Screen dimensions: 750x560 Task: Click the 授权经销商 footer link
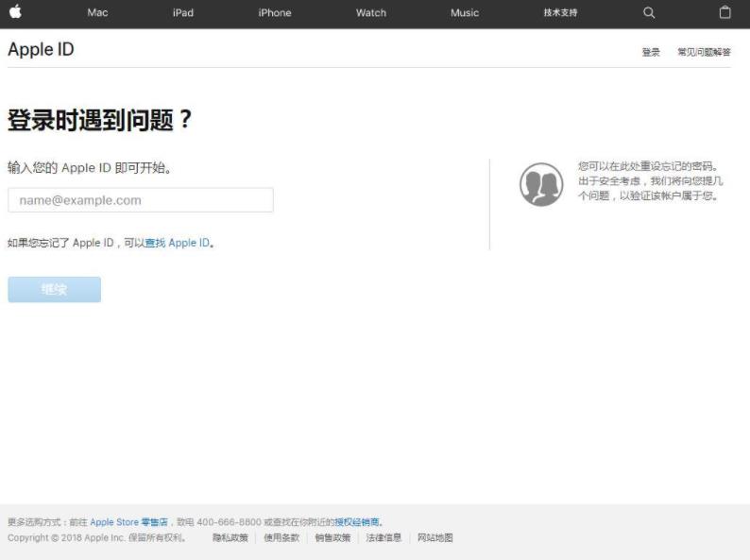click(356, 522)
